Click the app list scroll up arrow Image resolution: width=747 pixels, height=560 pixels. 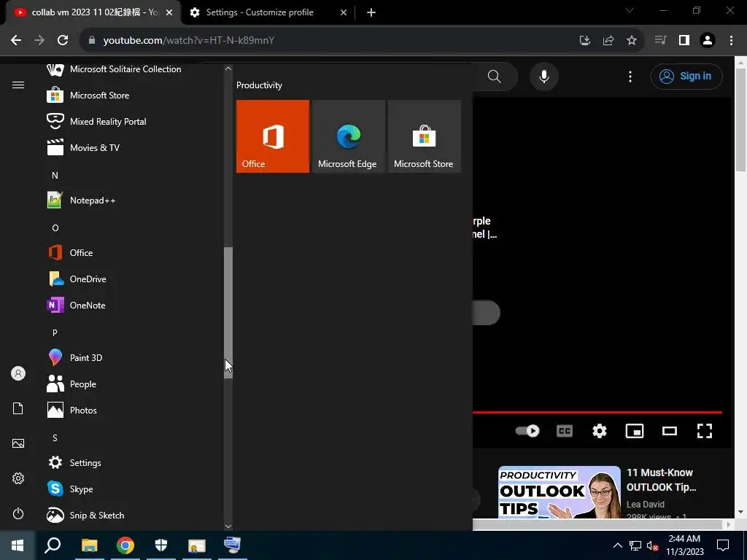228,69
